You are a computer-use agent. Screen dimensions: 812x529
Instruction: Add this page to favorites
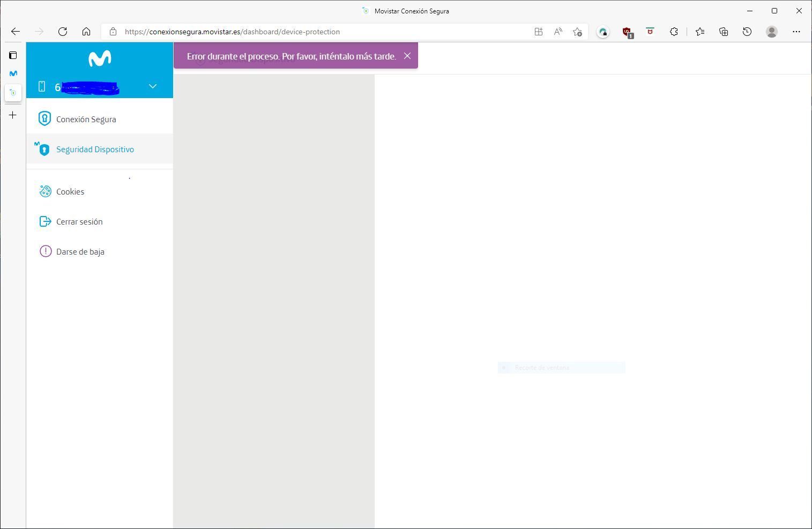[x=577, y=32]
